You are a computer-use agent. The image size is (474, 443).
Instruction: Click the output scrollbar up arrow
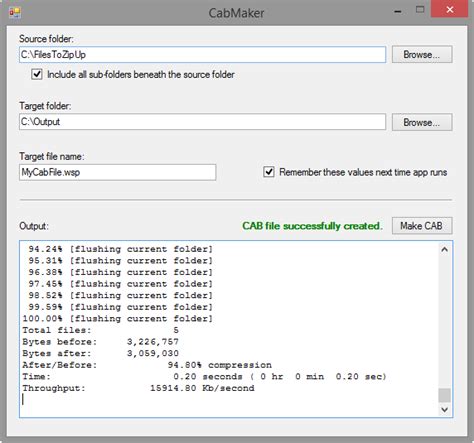(x=444, y=249)
